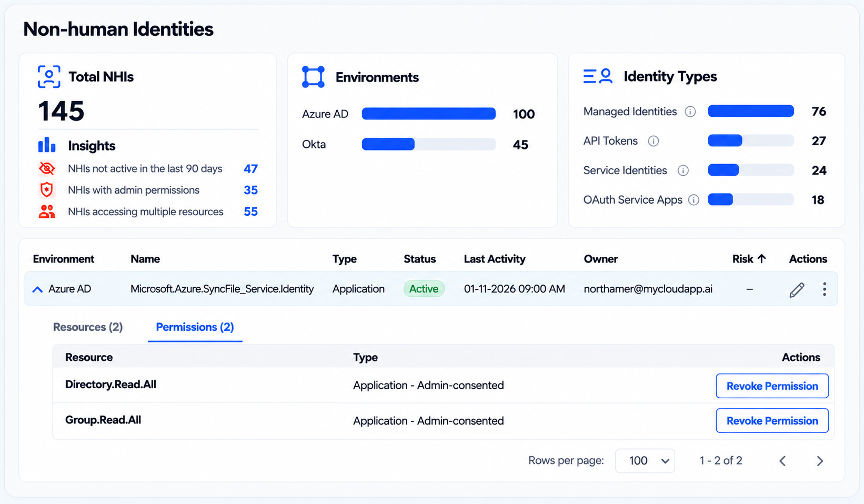The image size is (864, 504).
Task: Click the multiple resources people icon
Action: click(x=47, y=211)
